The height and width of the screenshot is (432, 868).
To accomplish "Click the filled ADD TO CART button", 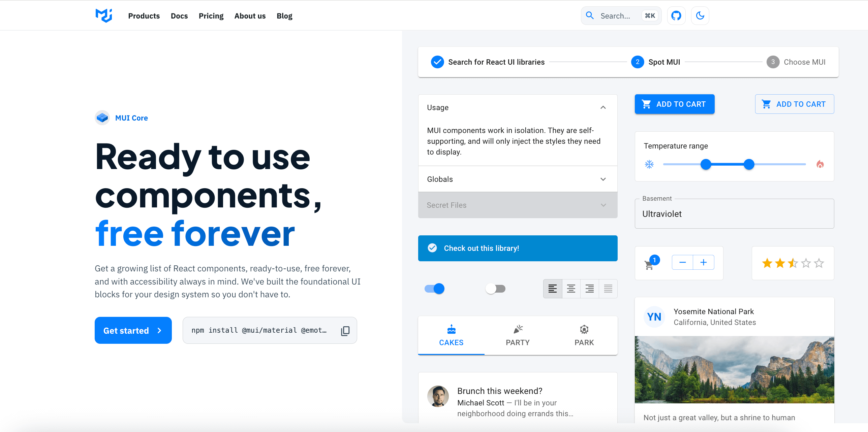I will pyautogui.click(x=675, y=104).
